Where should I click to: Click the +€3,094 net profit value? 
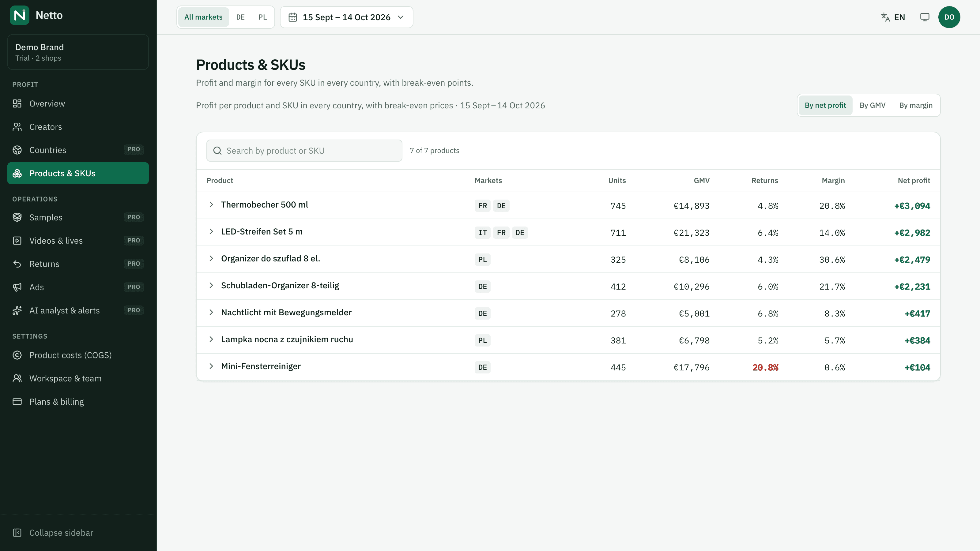click(912, 206)
